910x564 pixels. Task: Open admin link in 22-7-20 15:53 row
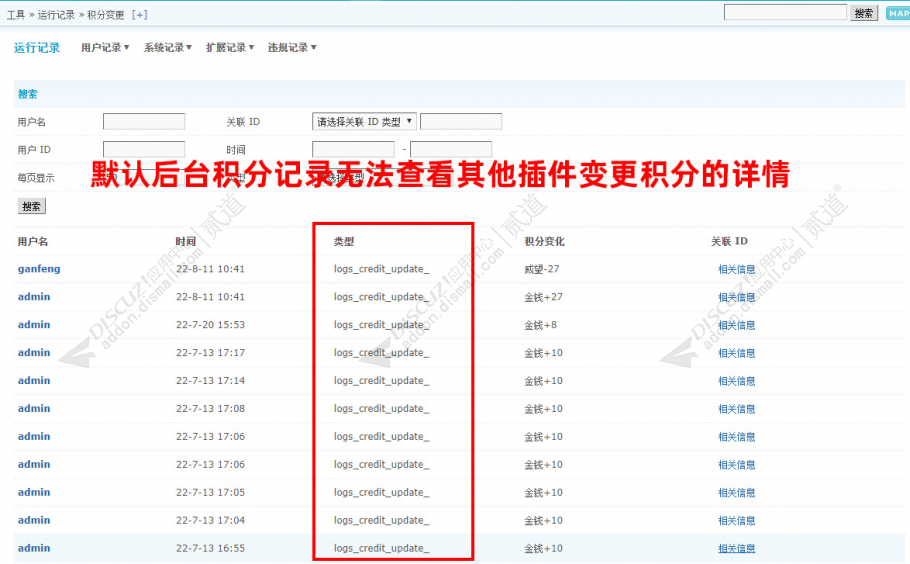pyautogui.click(x=34, y=324)
